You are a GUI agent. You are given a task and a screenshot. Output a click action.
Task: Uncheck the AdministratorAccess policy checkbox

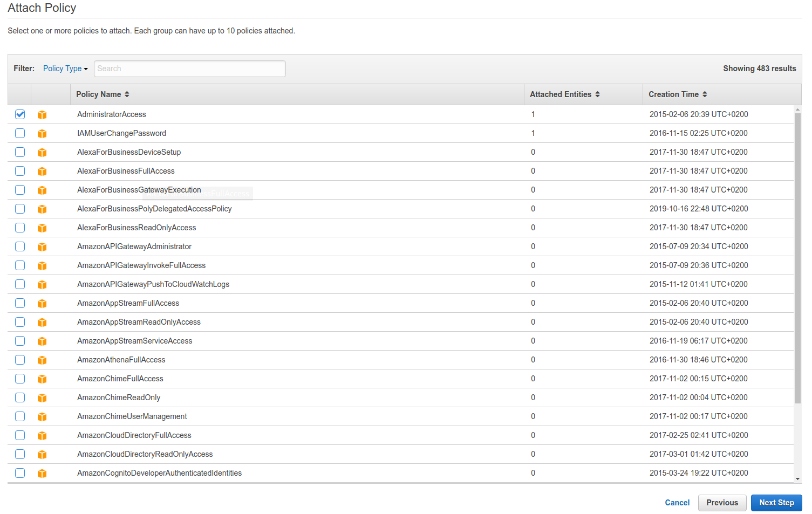pyautogui.click(x=20, y=114)
